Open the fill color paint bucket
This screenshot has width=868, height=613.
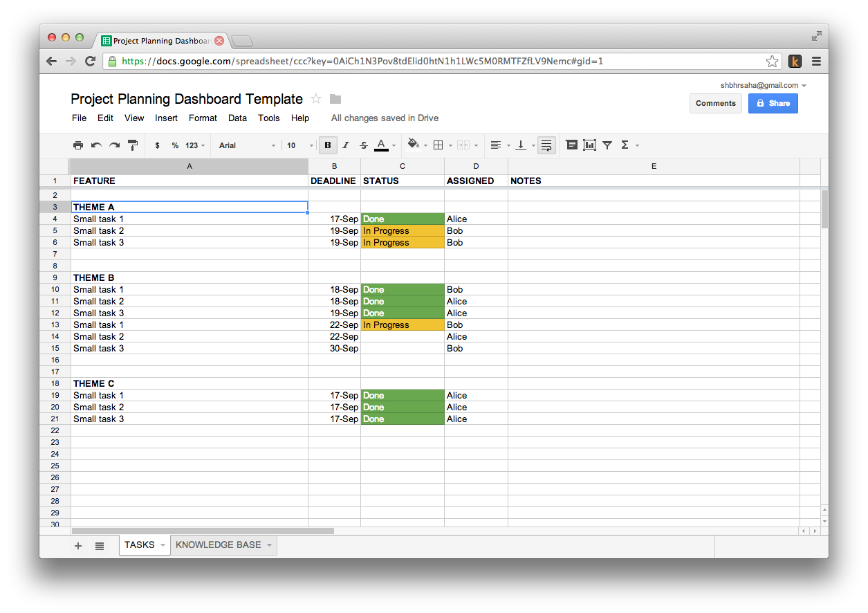coord(414,145)
